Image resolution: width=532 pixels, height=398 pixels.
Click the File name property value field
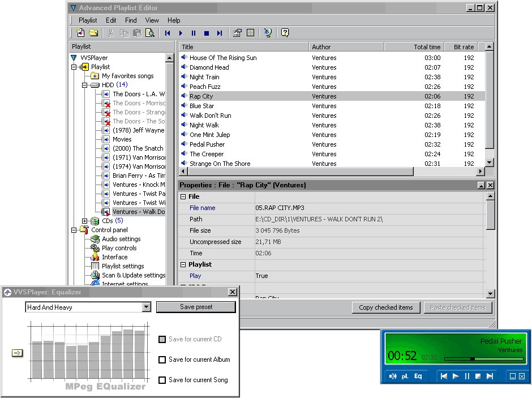[x=370, y=208]
